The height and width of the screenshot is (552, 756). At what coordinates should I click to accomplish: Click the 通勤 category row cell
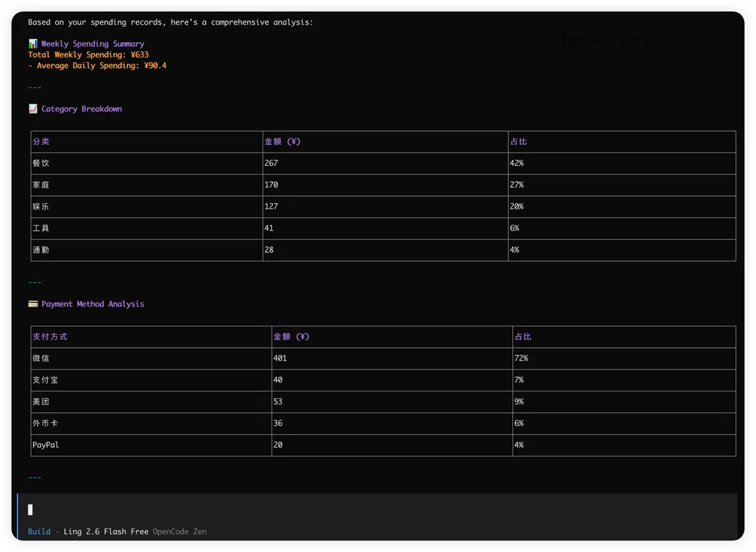(x=41, y=250)
